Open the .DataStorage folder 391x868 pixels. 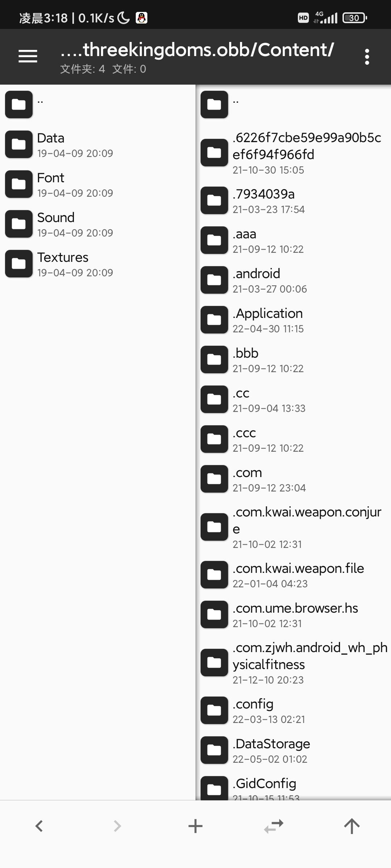point(294,750)
